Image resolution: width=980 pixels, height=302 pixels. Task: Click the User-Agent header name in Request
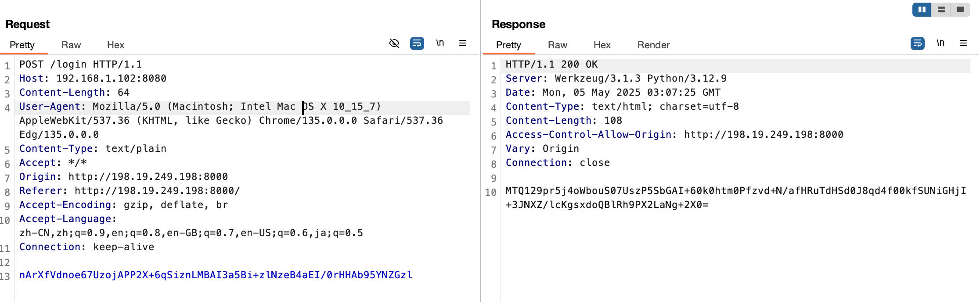coord(50,107)
